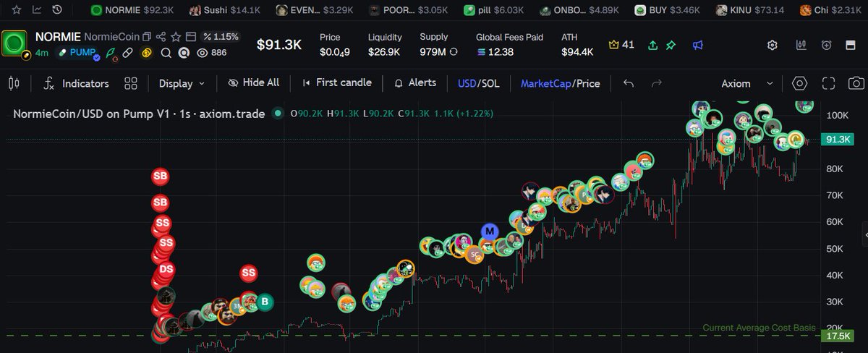Click the blue megaphone icon
Viewport: 868px width, 353px height.
tap(697, 45)
